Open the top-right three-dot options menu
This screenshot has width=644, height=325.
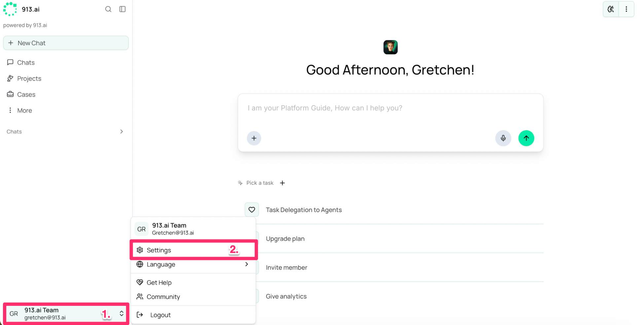[626, 9]
